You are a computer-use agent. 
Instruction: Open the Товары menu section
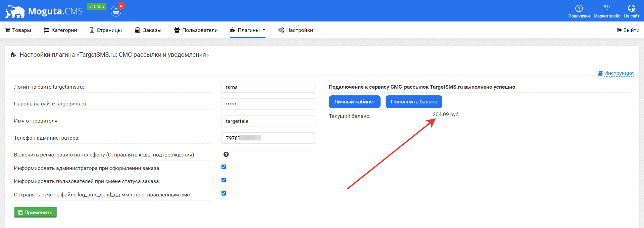[x=18, y=30]
